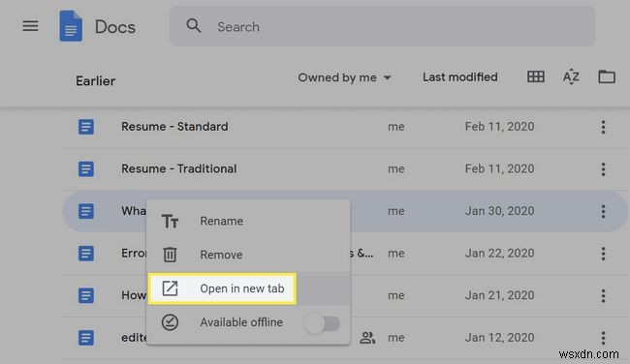Click the Resume - Traditional doc icon
The height and width of the screenshot is (364, 630).
tap(86, 169)
